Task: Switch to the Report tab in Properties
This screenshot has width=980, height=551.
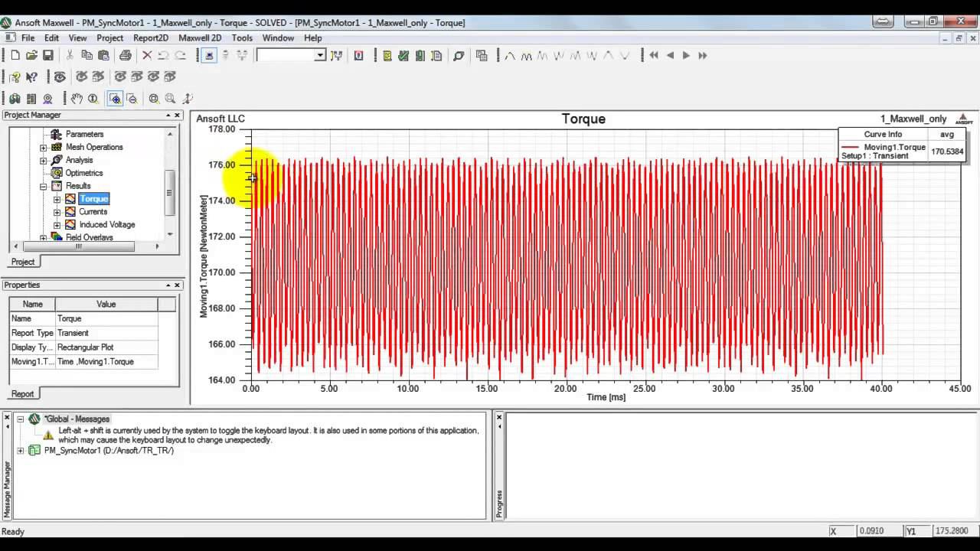Action: [x=22, y=393]
